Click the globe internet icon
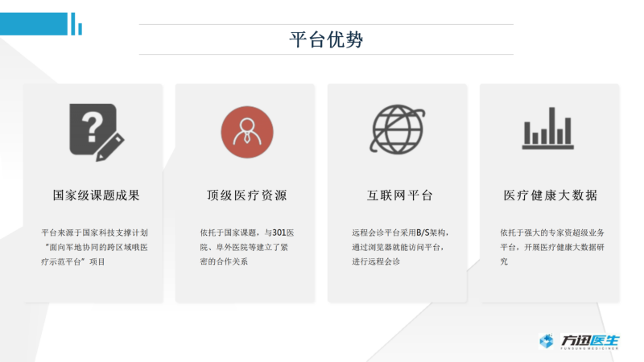The image size is (644, 362). 398,130
